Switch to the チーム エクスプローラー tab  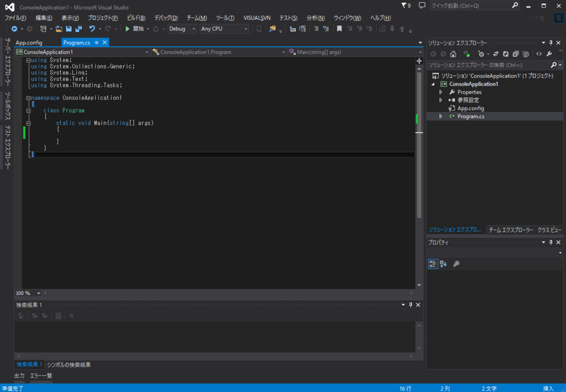[x=511, y=230]
